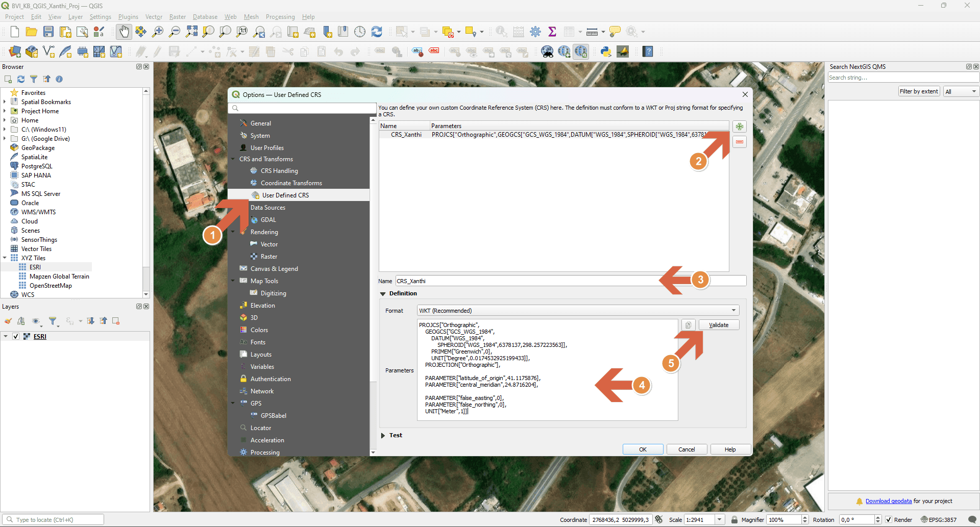Image resolution: width=980 pixels, height=527 pixels.
Task: Click the Validate button
Action: coord(719,325)
